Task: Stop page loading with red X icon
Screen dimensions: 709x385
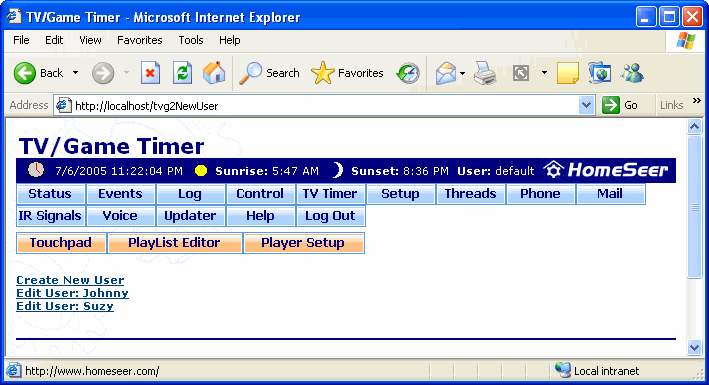Action: click(x=150, y=73)
